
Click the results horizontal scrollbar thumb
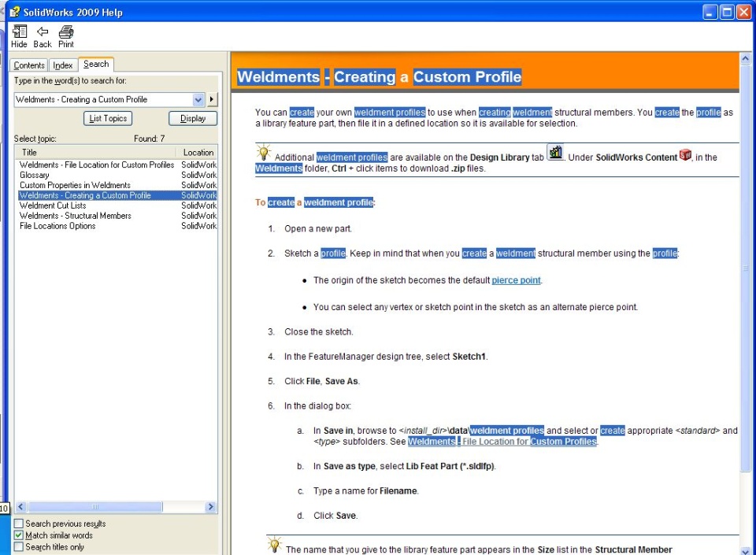(95, 507)
